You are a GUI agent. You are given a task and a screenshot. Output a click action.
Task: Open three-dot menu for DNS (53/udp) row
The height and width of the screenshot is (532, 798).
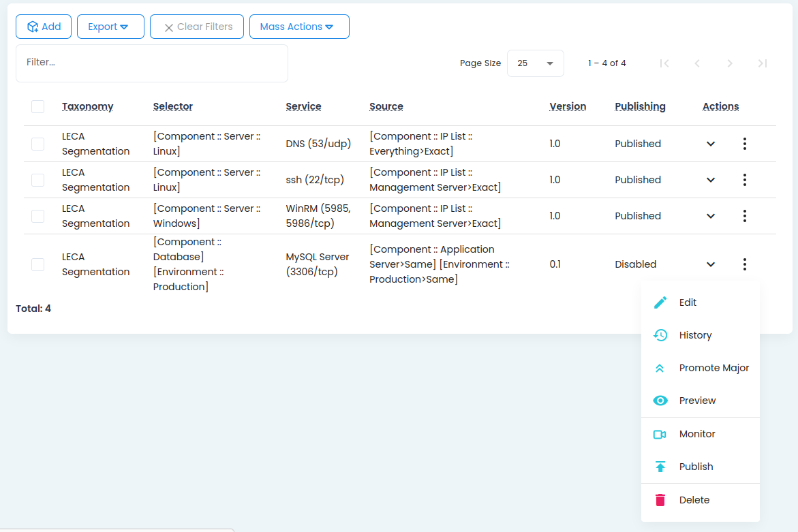(x=745, y=144)
